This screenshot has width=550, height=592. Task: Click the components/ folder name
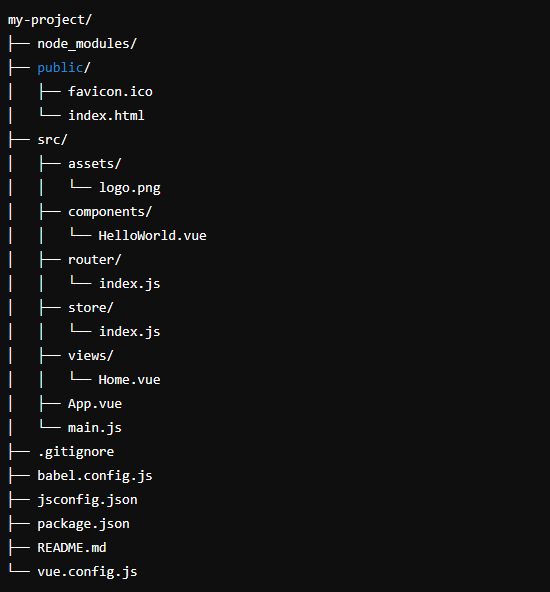pyautogui.click(x=110, y=212)
